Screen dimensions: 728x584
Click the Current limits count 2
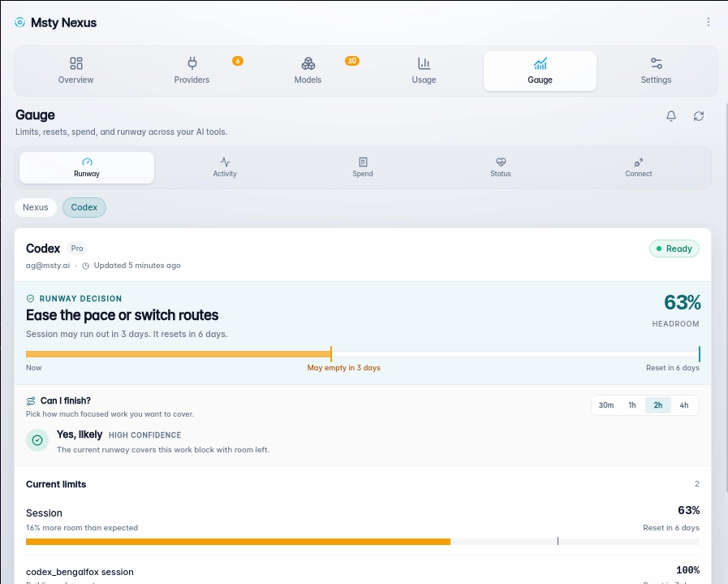point(697,483)
